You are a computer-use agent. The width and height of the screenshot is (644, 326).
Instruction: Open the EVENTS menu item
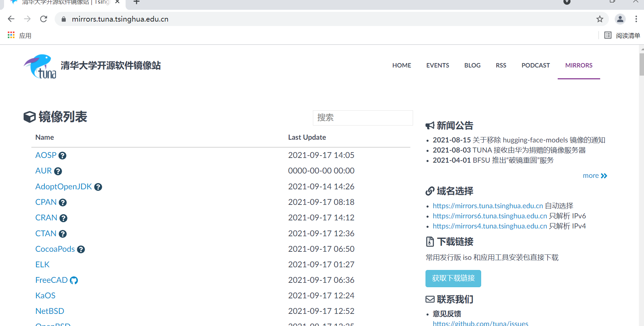(438, 65)
